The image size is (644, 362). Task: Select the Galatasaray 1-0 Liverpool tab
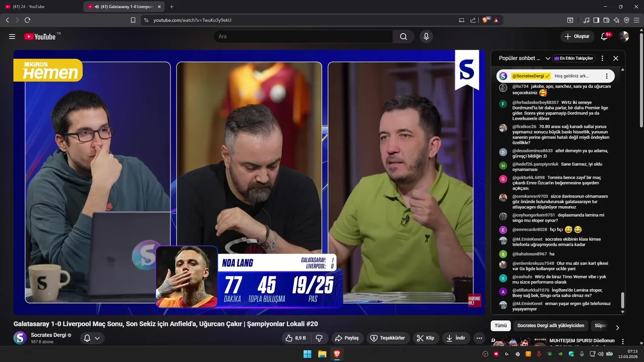coord(124,7)
